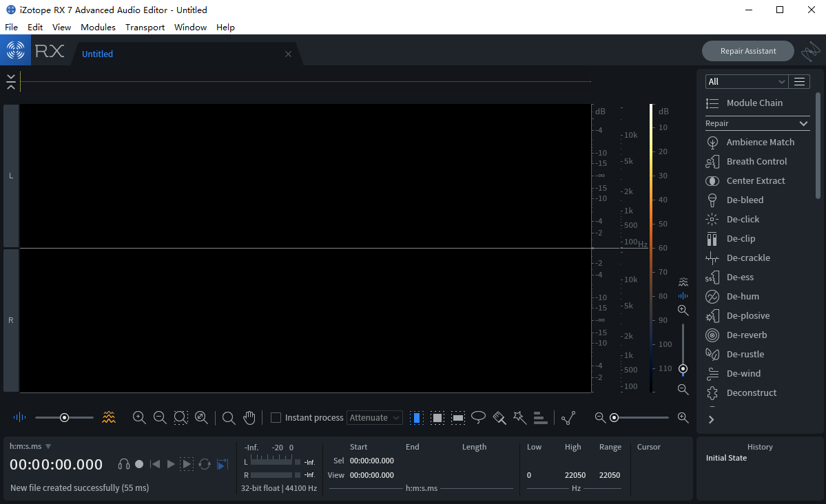
Task: Pick the Magic Wand selection tool
Action: [x=520, y=417]
